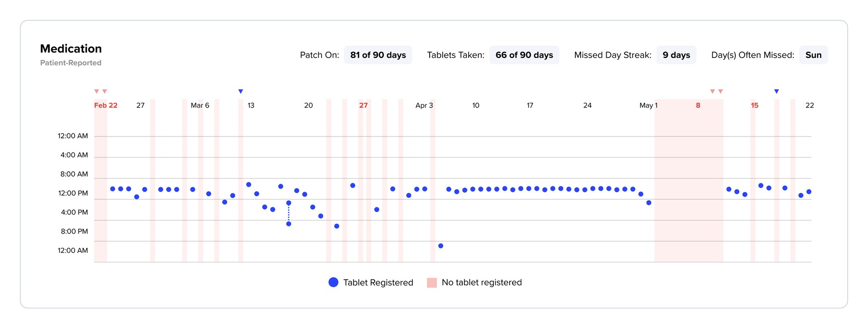Viewport: 868px width, 329px height.
Task: Click the lower dot of the dotted-line pair
Action: (x=288, y=224)
